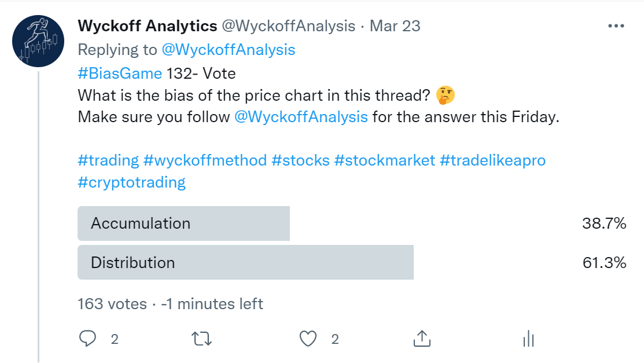Open the #tradelikeapro hashtag
This screenshot has width=644, height=363.
point(493,160)
